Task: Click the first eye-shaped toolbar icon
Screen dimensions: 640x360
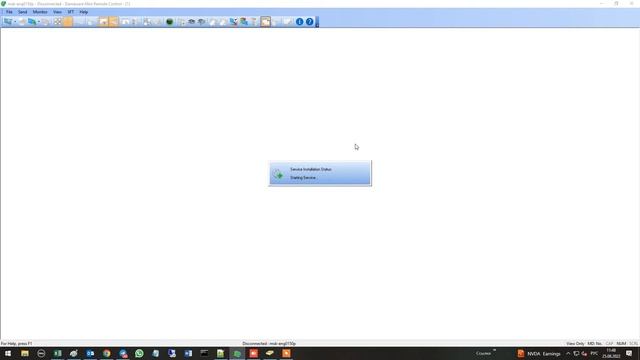Action: [191, 22]
